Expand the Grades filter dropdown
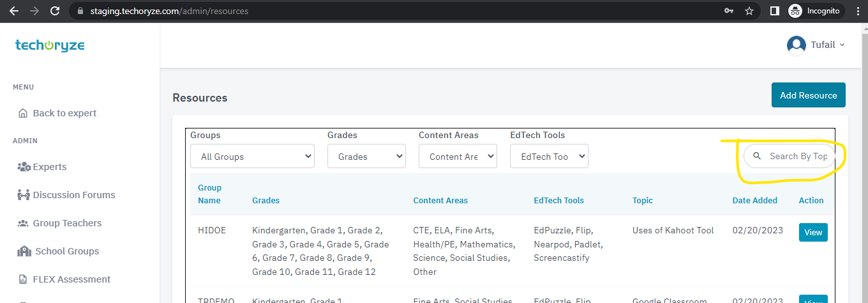Viewport: 868px width, 303px height. point(366,156)
